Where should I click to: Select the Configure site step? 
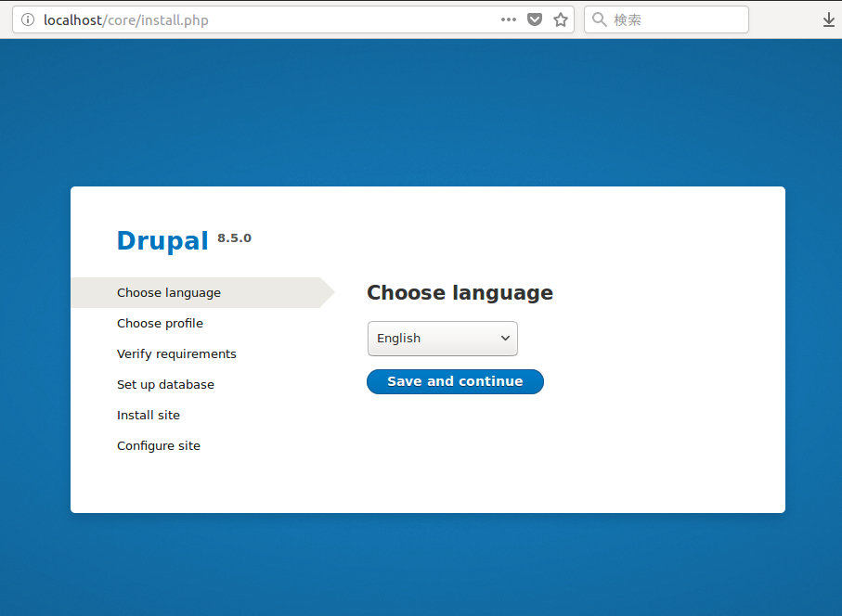(x=159, y=445)
